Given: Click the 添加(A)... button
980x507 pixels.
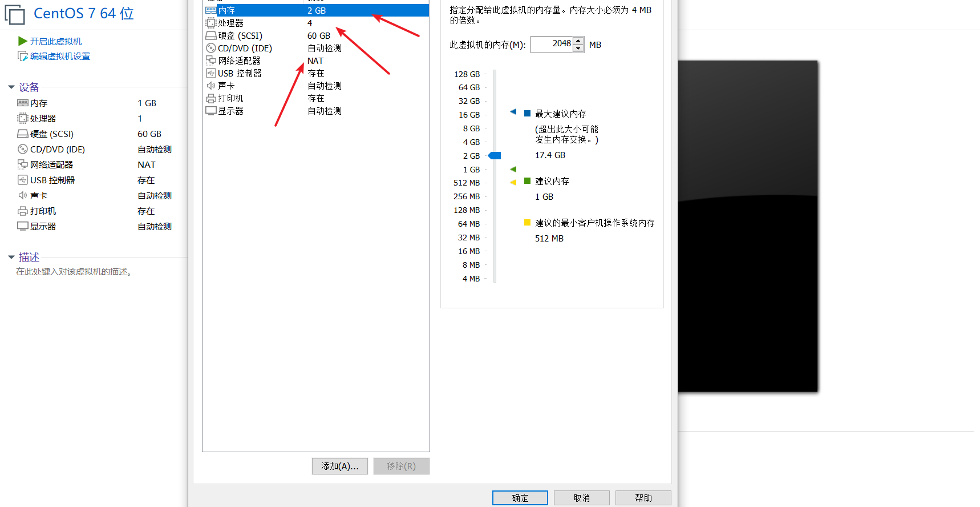Looking at the screenshot, I should point(340,466).
